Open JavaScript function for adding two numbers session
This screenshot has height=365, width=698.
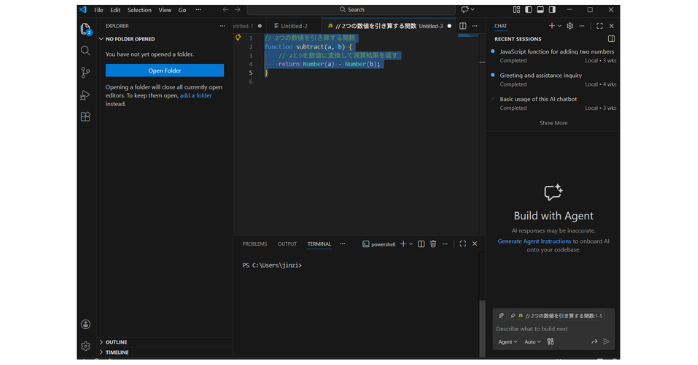[553, 56]
